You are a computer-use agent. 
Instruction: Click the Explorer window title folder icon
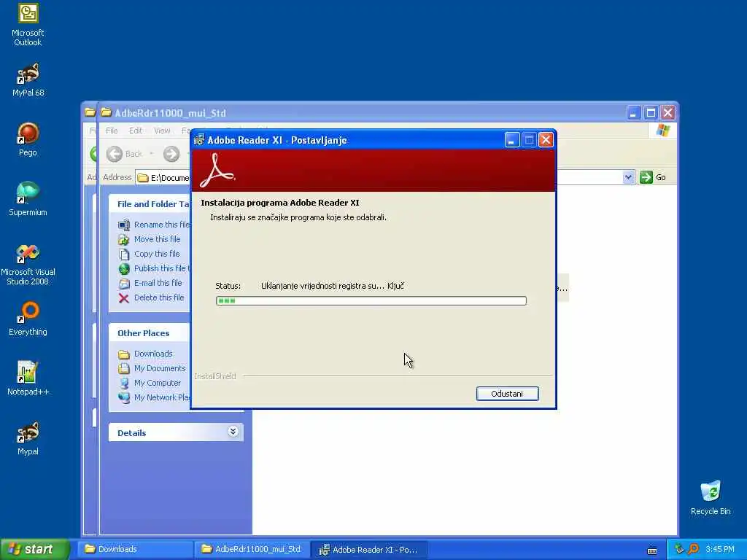[107, 113]
